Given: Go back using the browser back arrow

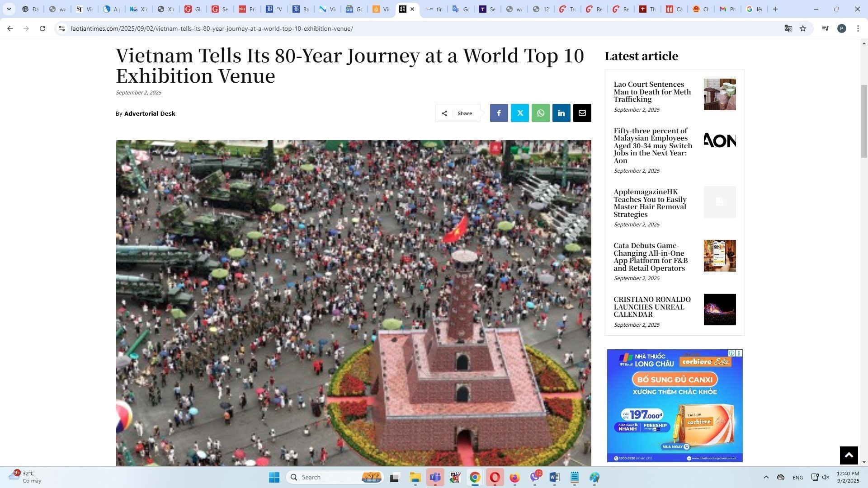Looking at the screenshot, I should [x=10, y=28].
